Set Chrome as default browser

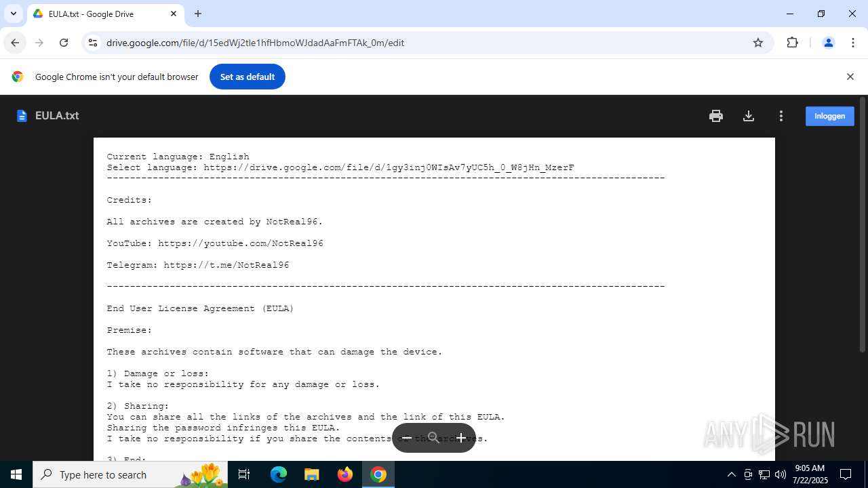pyautogui.click(x=247, y=77)
